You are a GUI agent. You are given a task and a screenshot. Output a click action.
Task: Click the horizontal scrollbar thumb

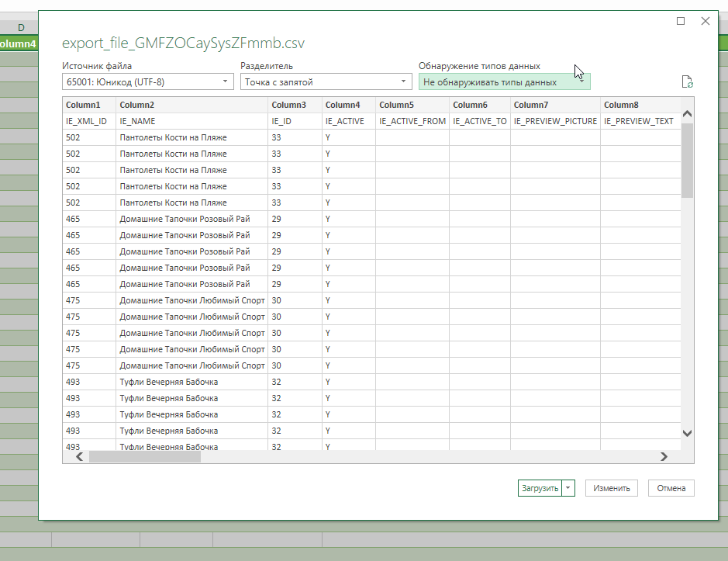pyautogui.click(x=145, y=456)
